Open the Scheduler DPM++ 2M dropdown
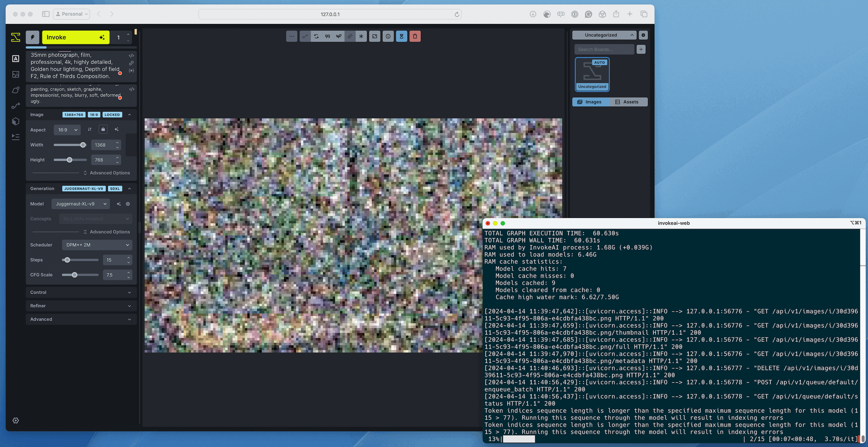Viewport: 868px width, 447px height. click(x=97, y=245)
